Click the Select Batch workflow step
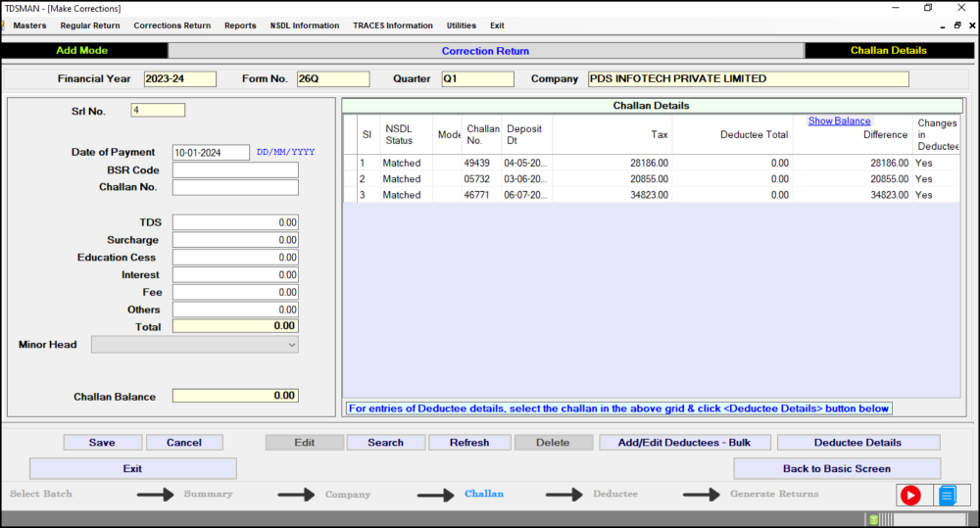The width and height of the screenshot is (980, 528). [41, 494]
